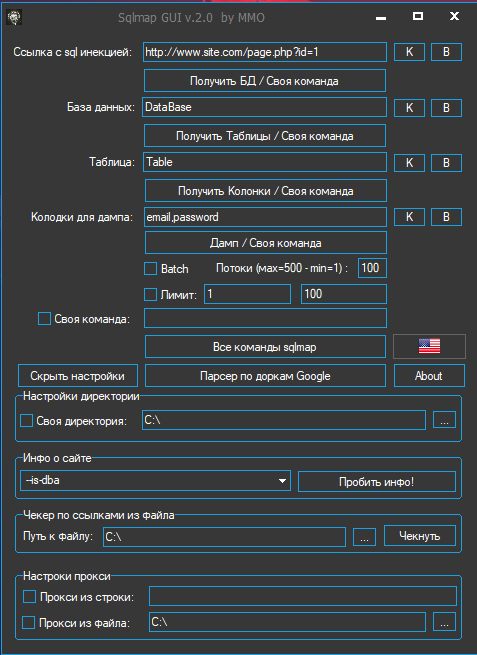Image resolution: width=477 pixels, height=655 pixels.
Task: Minimize the Sqlmap GUI window
Action: 381,17
